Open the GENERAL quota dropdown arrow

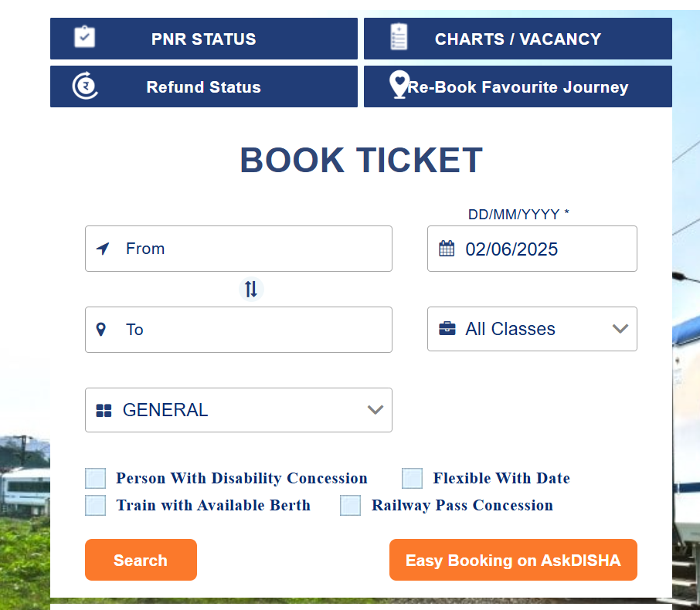(x=375, y=410)
